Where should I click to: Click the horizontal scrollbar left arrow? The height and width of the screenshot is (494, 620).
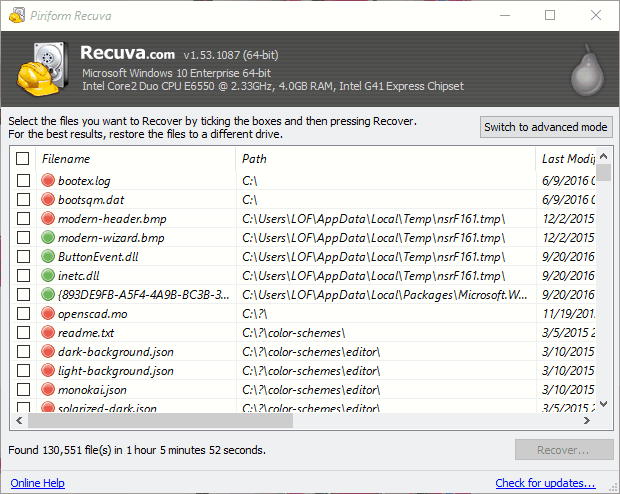[x=19, y=420]
